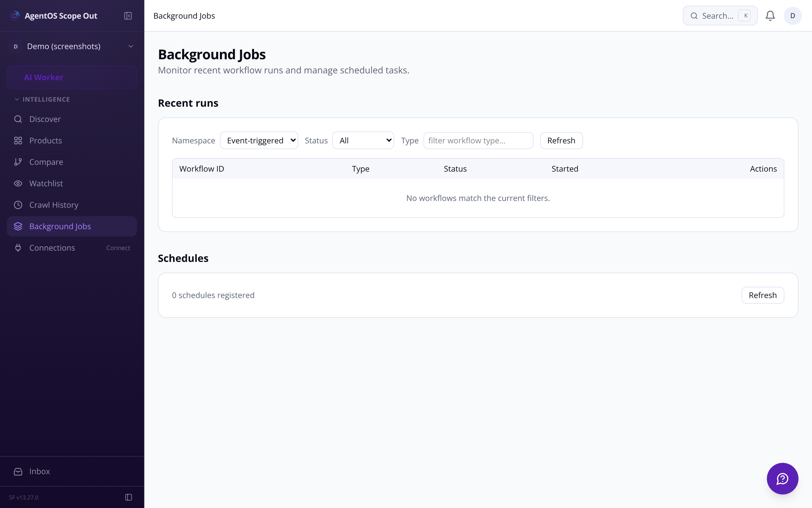The width and height of the screenshot is (812, 508).
Task: Click the Compare branch icon
Action: point(18,162)
